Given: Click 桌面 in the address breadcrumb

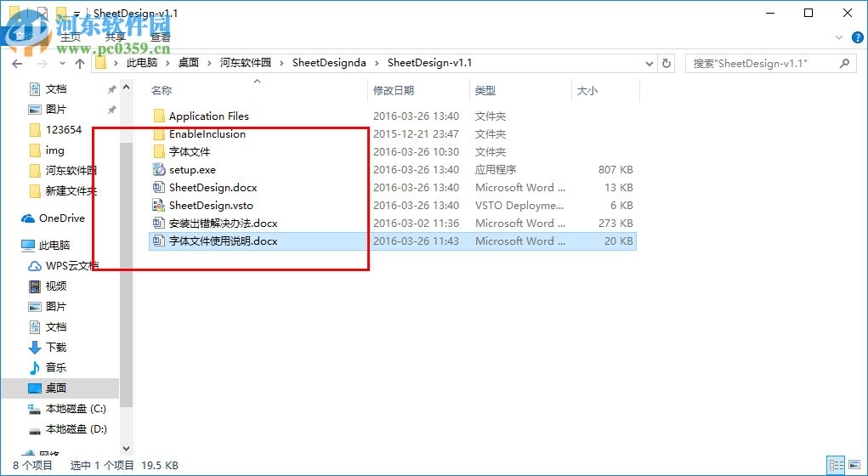Looking at the screenshot, I should coord(189,63).
